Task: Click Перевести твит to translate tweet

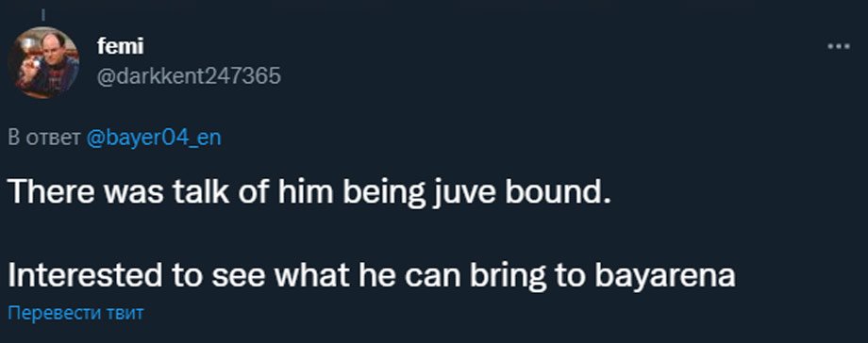Action: pyautogui.click(x=75, y=313)
